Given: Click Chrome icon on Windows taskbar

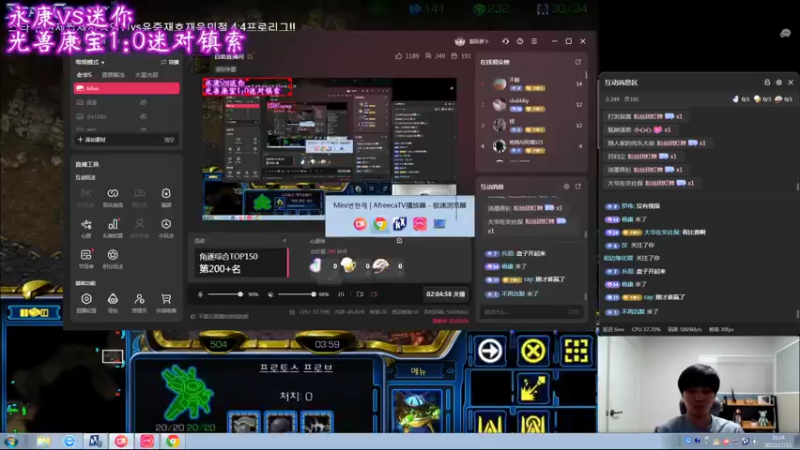Looking at the screenshot, I should [172, 441].
